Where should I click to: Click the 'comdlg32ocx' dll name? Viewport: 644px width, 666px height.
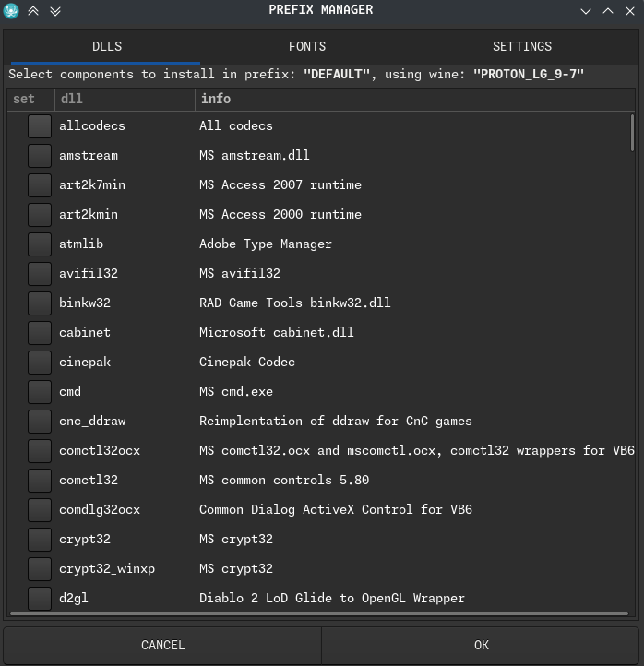[x=100, y=510]
